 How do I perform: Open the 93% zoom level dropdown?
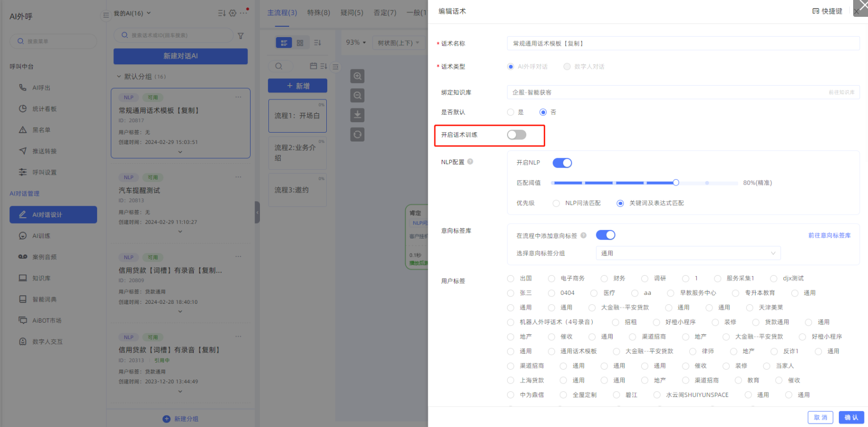[x=356, y=43]
